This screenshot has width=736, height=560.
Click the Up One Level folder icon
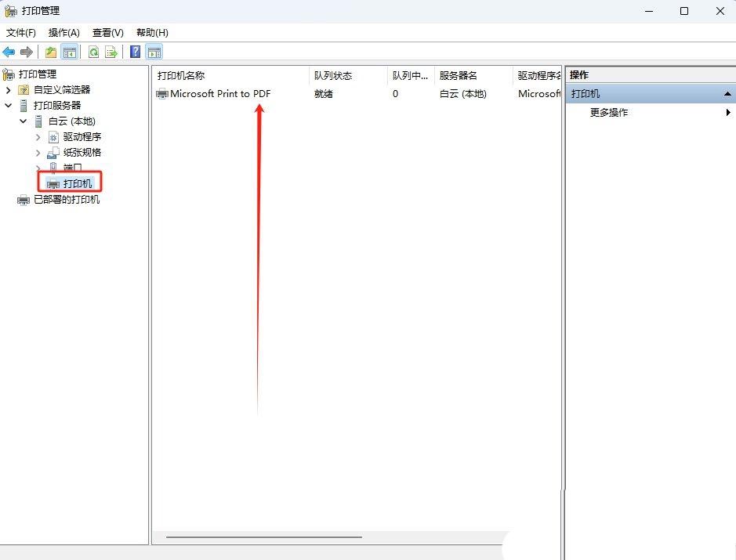tap(51, 52)
